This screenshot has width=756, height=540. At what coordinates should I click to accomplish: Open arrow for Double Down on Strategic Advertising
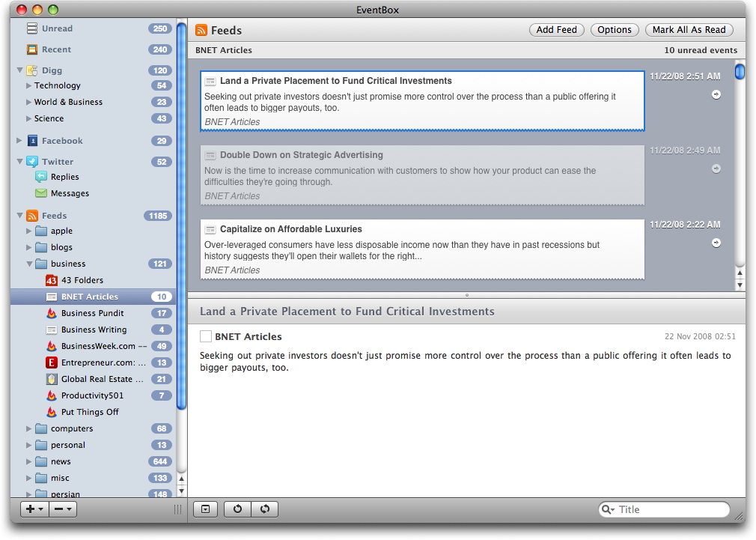click(x=716, y=169)
